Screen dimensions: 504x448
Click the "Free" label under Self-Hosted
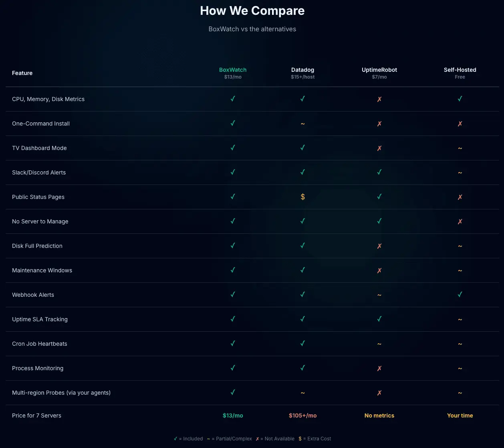(x=460, y=77)
